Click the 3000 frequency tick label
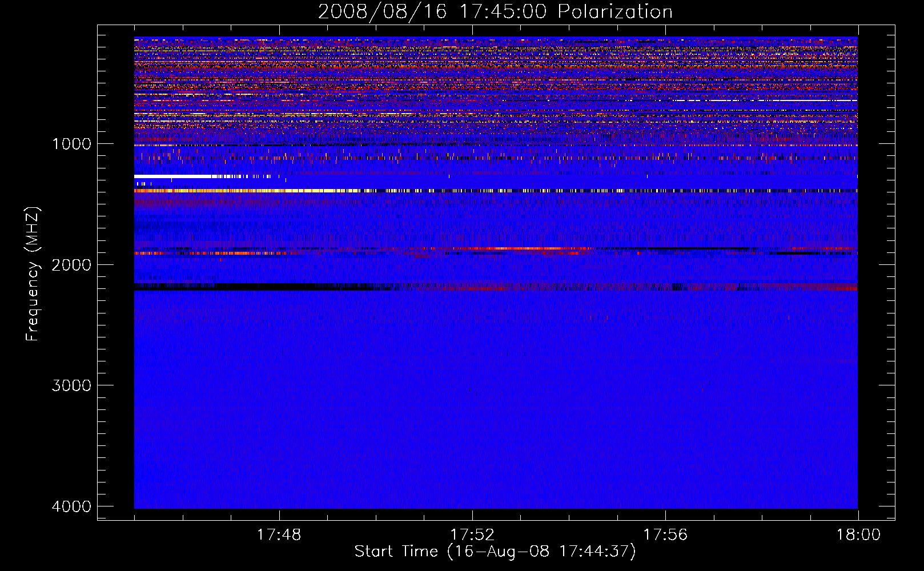The height and width of the screenshot is (571, 924). pos(72,385)
